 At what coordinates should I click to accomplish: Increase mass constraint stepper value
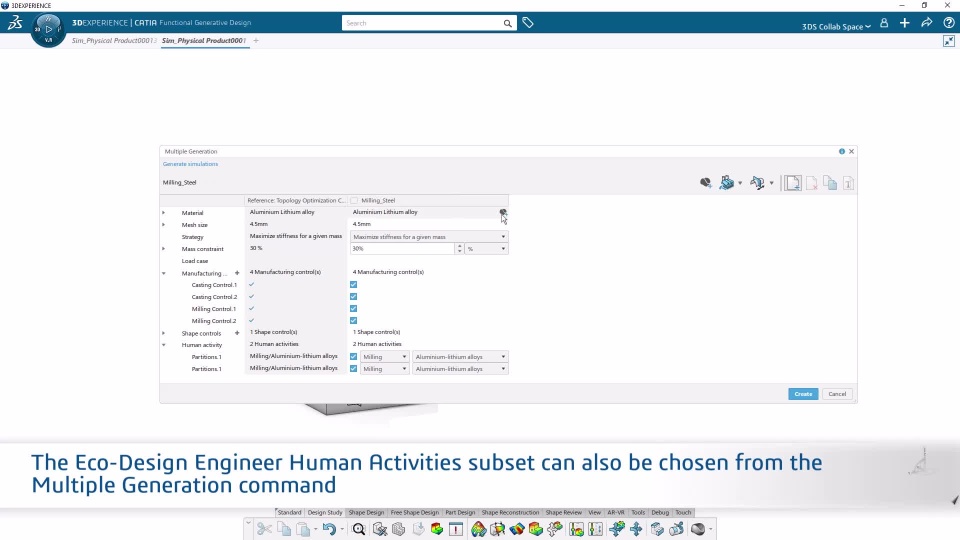click(x=459, y=246)
